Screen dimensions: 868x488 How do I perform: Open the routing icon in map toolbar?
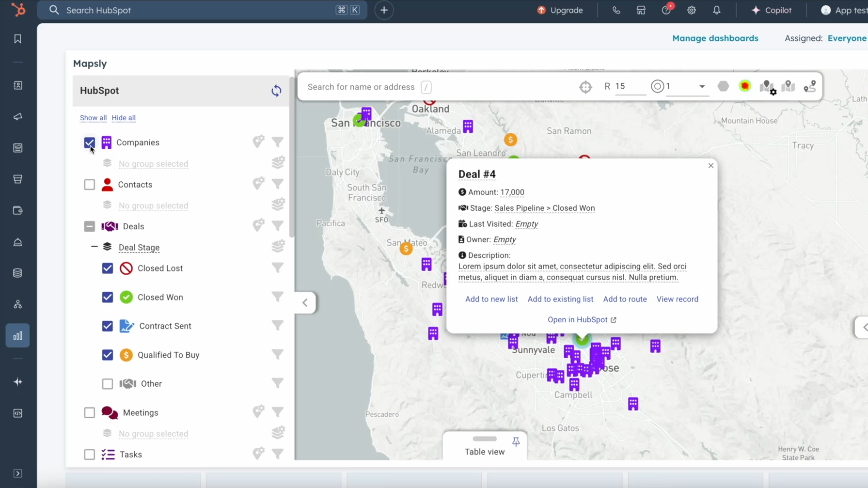(810, 87)
